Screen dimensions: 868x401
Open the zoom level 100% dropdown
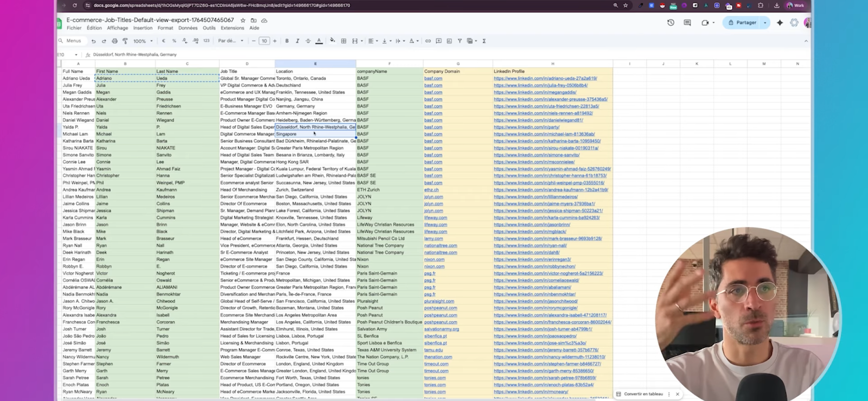[x=142, y=41]
